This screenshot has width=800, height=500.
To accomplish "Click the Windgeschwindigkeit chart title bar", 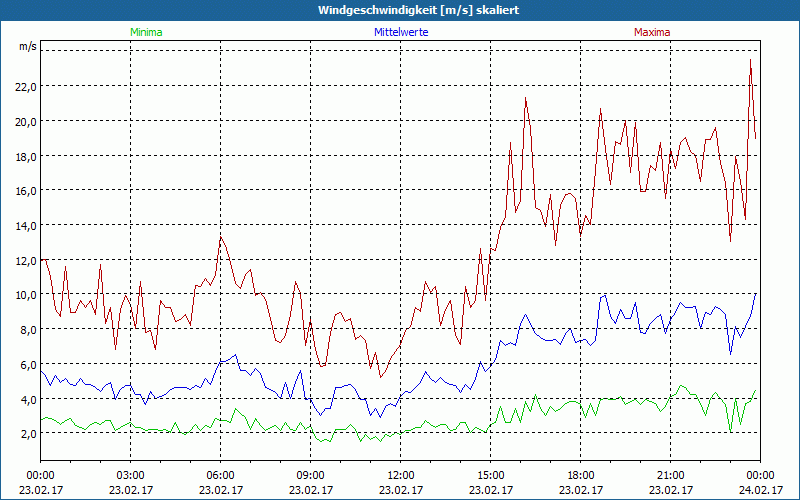I will tap(400, 10).
